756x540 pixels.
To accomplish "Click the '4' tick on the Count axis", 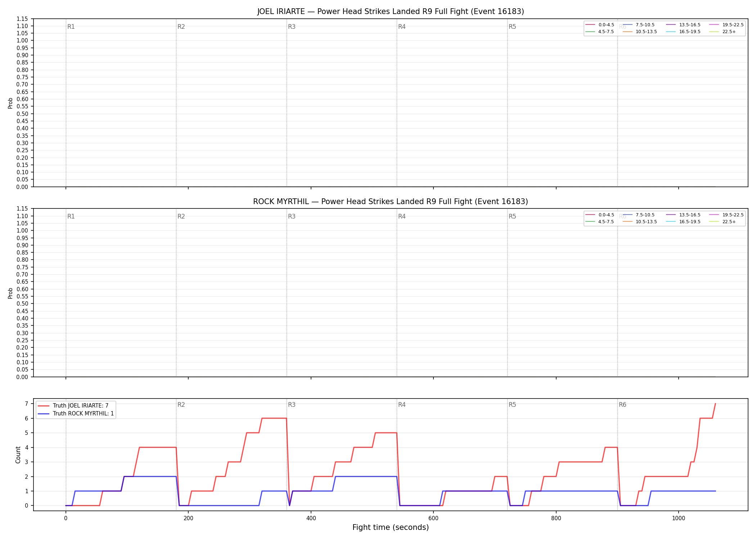I will [26, 447].
